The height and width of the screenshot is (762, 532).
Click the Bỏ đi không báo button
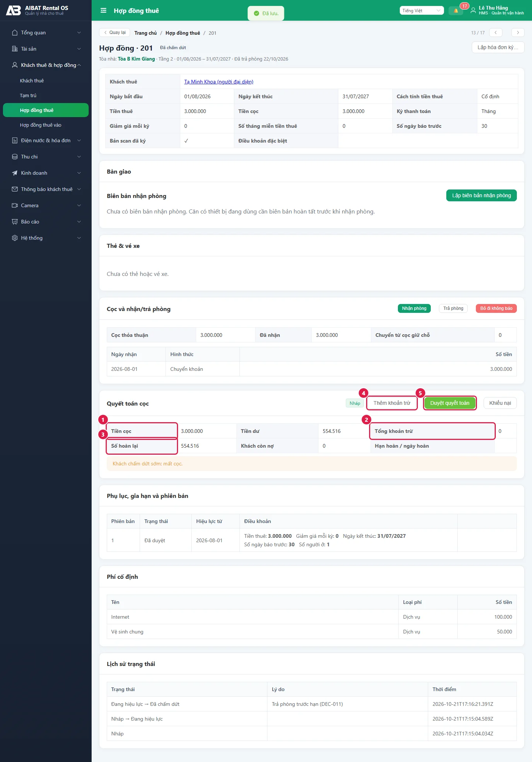(496, 308)
